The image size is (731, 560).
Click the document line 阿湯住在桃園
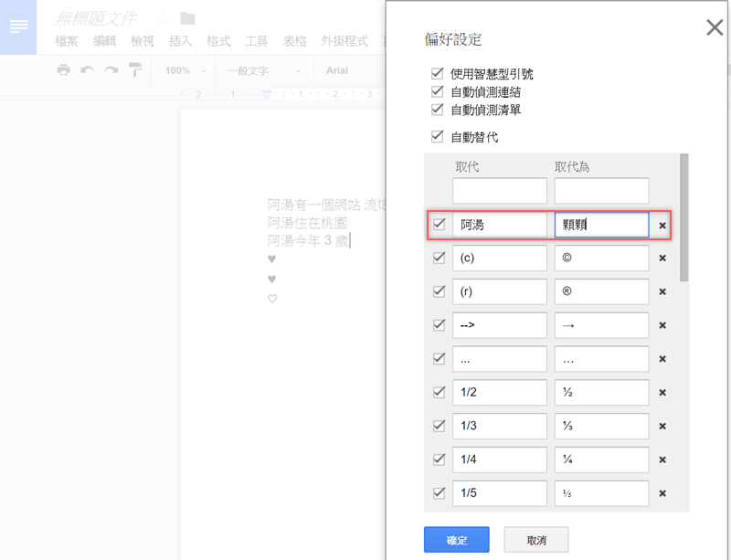[307, 223]
